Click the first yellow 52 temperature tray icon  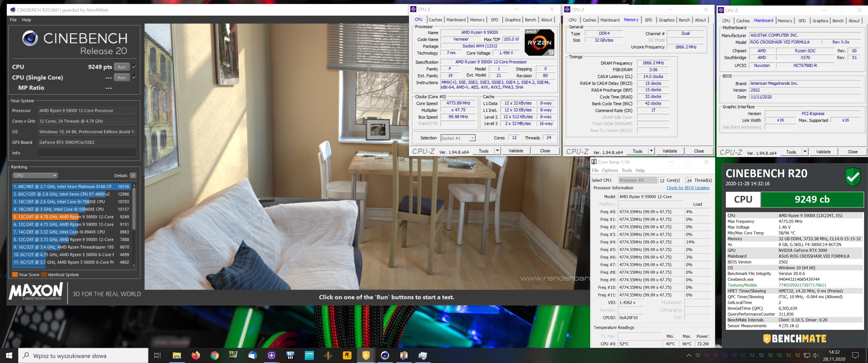pos(698,355)
